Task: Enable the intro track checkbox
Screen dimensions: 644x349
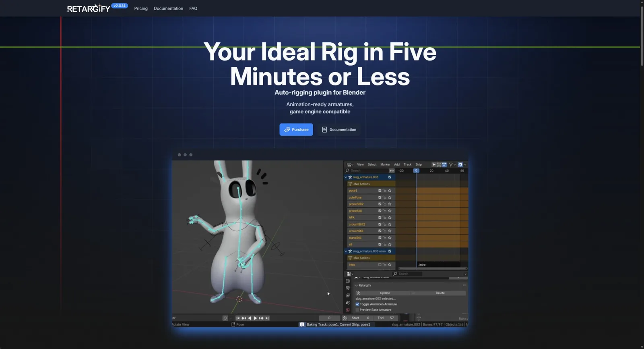Action: tap(380, 265)
